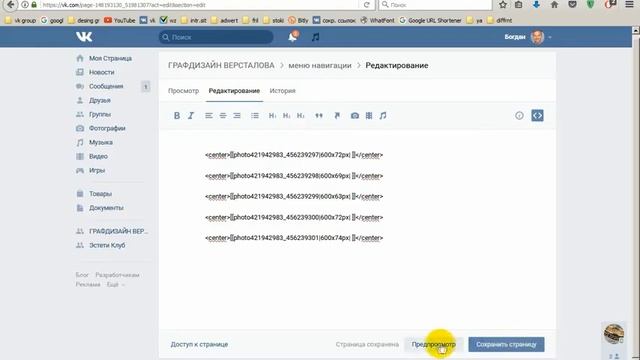
Task: Add a video with the film icon
Action: tap(369, 116)
